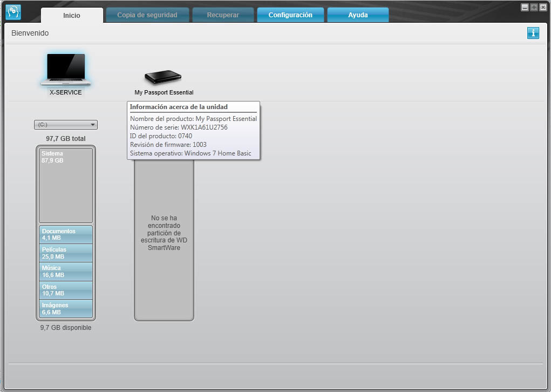The image size is (551, 392).
Task: Click the No se ha encontrado partición message
Action: pos(164,233)
